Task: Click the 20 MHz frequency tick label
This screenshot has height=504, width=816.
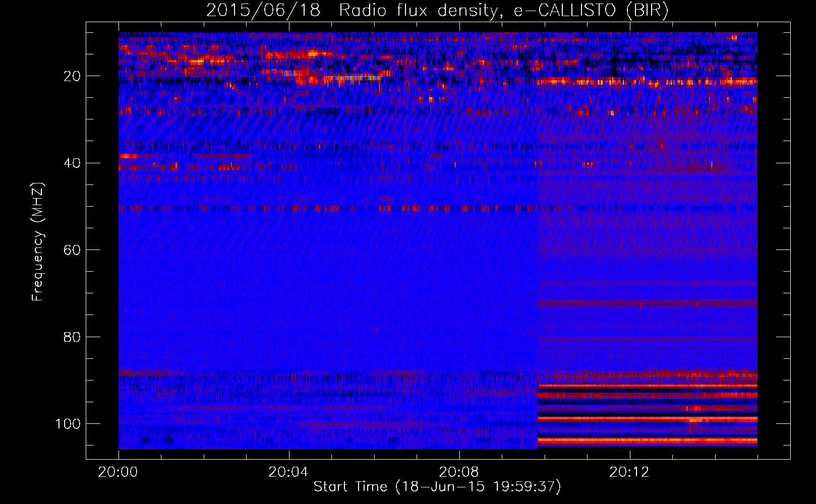Action: click(73, 76)
